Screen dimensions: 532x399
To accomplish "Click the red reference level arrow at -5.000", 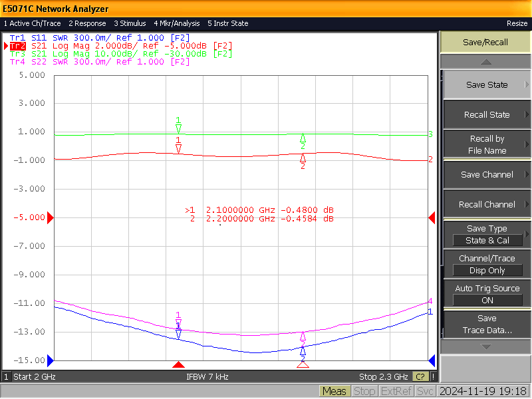I will pos(51,217).
